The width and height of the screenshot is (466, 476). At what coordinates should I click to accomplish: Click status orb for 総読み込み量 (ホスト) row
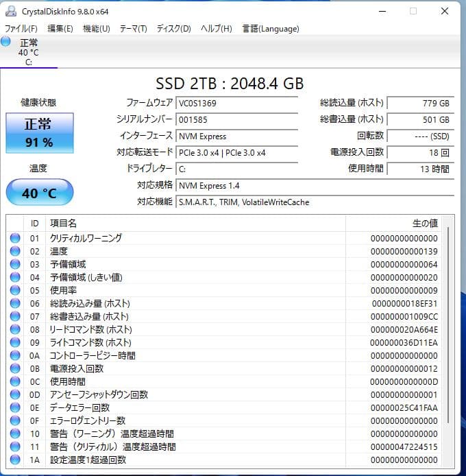(x=15, y=303)
